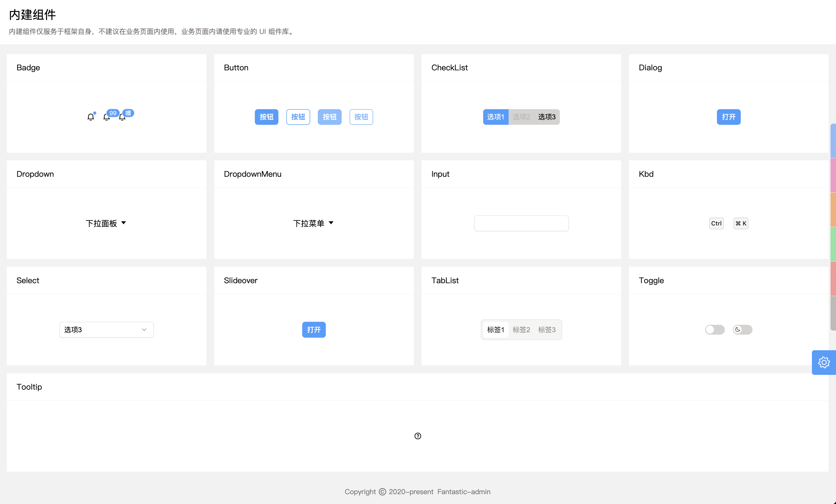The width and height of the screenshot is (836, 504).
Task: Click the 'Copyright' word in the footer
Action: 360,492
